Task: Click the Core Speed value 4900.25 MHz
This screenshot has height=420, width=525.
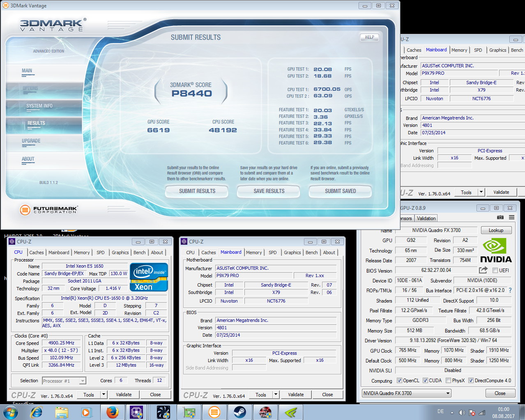Action: point(61,343)
